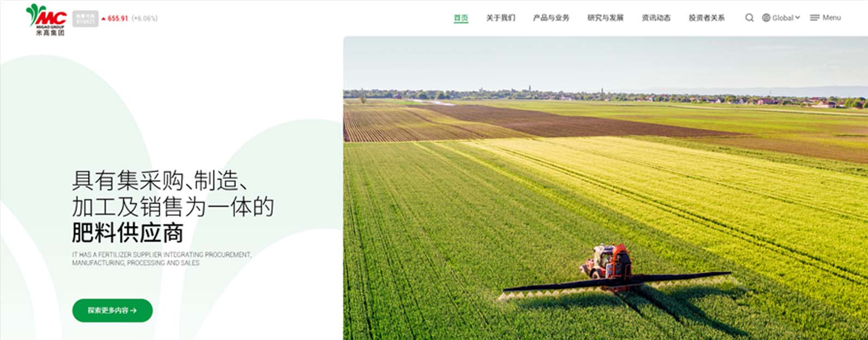Viewport: 868px width, 340px height.
Task: Visit the 投资者关系 page
Action: point(707,18)
